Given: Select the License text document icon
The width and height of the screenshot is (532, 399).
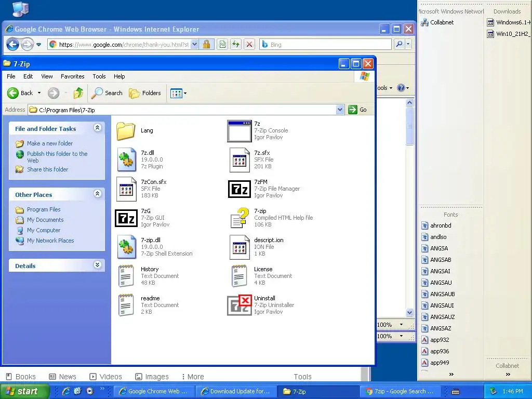Looking at the screenshot, I should coord(239,276).
